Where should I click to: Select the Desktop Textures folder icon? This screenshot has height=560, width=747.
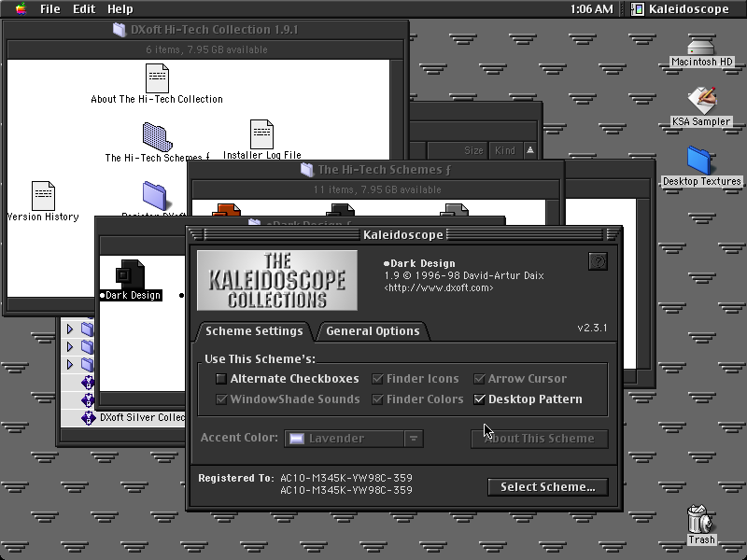698,161
